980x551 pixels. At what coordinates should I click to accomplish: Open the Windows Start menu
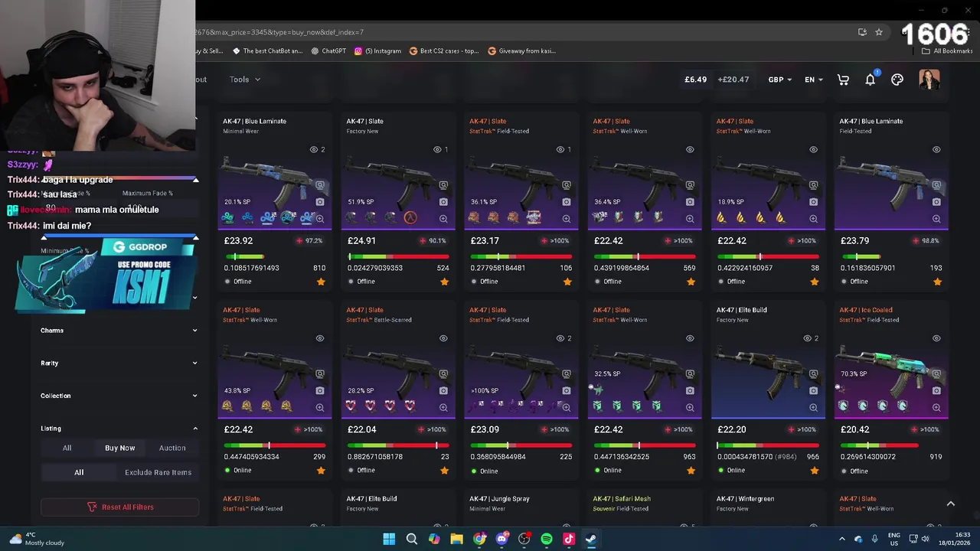click(389, 539)
